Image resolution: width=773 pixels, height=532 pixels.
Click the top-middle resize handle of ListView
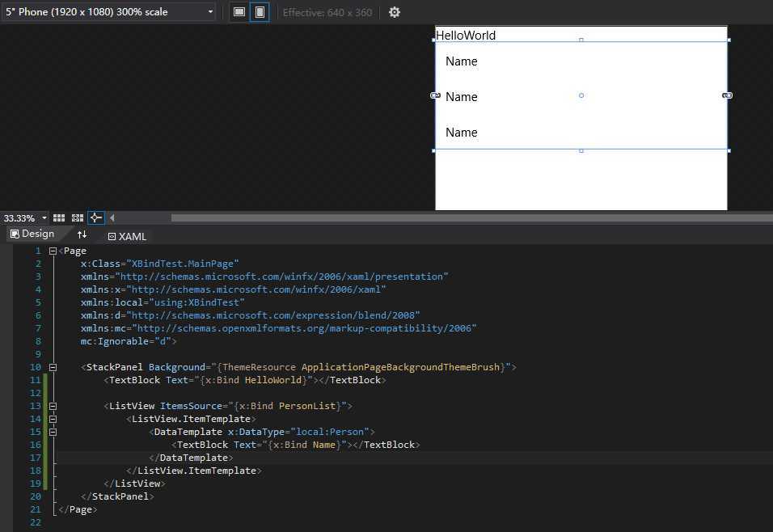click(x=581, y=40)
